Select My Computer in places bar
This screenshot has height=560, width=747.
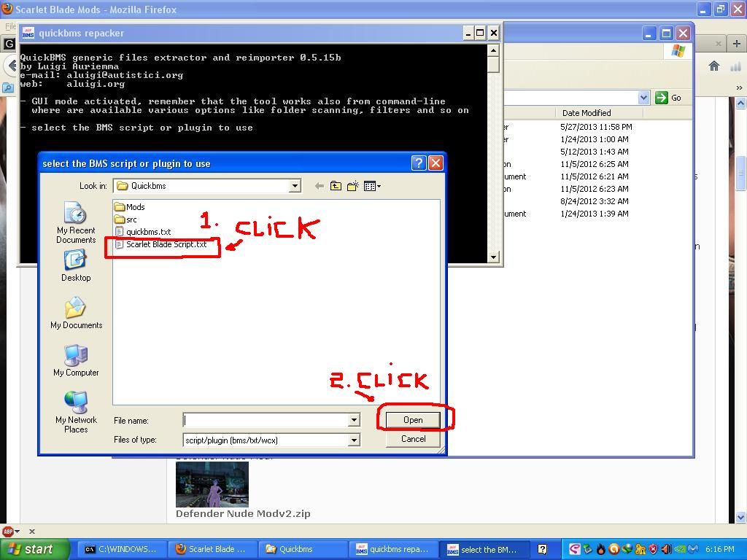(x=76, y=360)
